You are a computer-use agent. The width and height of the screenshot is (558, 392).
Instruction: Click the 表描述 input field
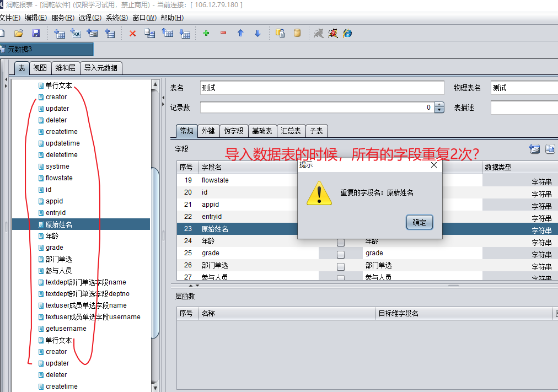[x=524, y=108]
